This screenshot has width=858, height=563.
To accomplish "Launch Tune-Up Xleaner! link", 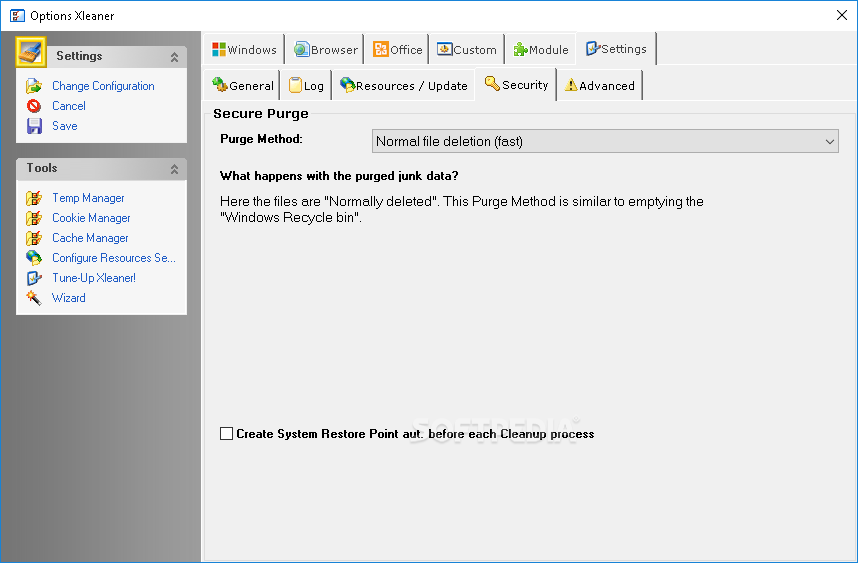I will click(x=94, y=278).
